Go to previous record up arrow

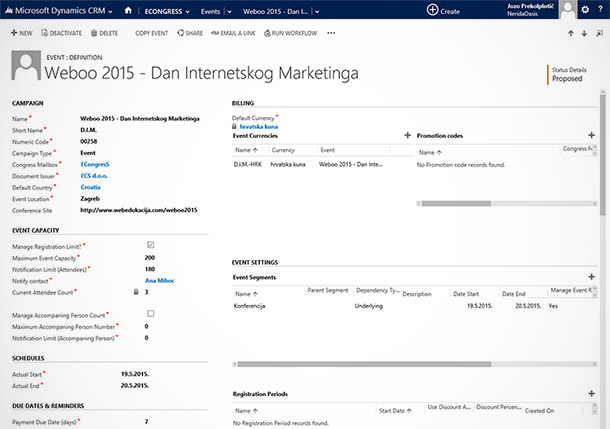(x=571, y=33)
